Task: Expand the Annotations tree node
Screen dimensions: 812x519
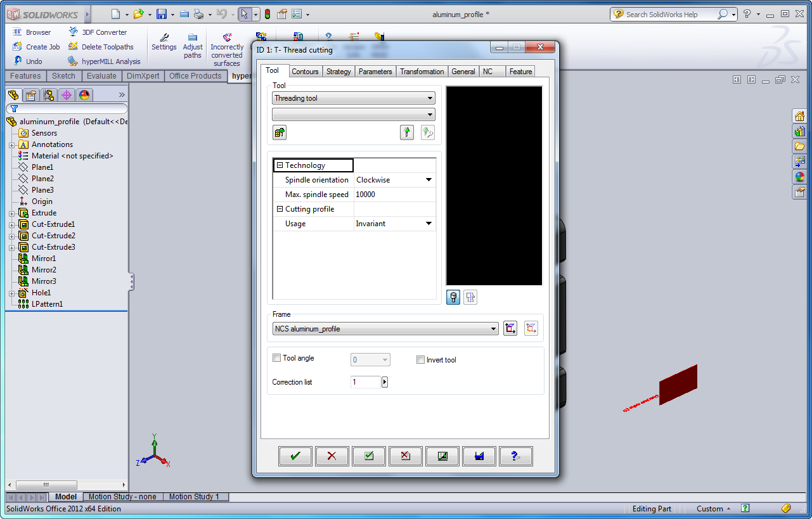Action: click(x=11, y=145)
